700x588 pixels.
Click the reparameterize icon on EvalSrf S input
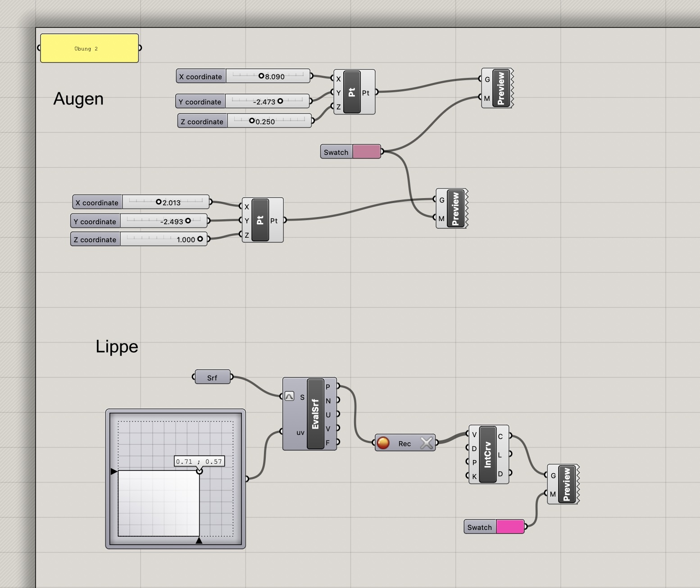point(290,396)
